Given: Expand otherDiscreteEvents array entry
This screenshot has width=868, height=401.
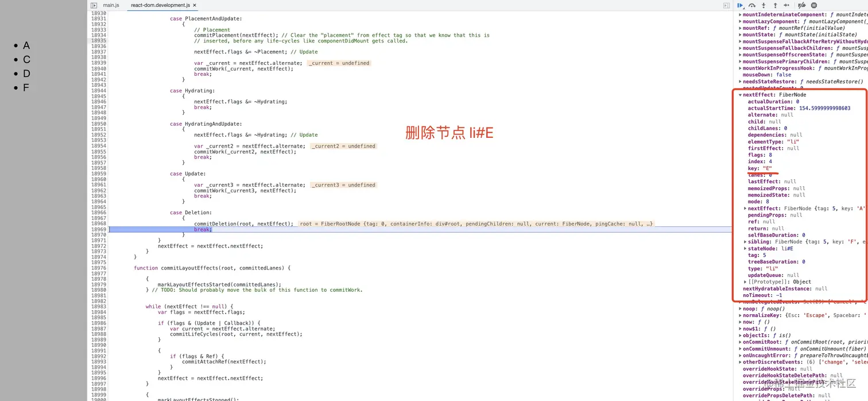Looking at the screenshot, I should pos(740,362).
